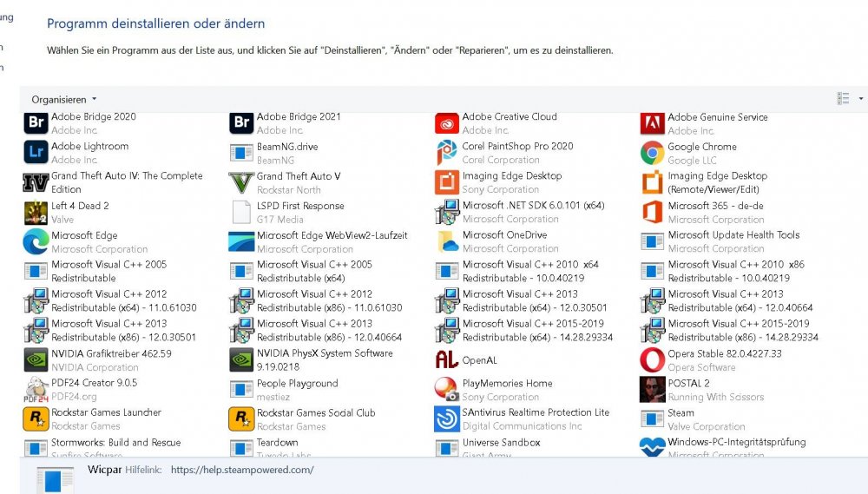Select the Opera Stable icon
This screenshot has width=868, height=494.
[652, 360]
